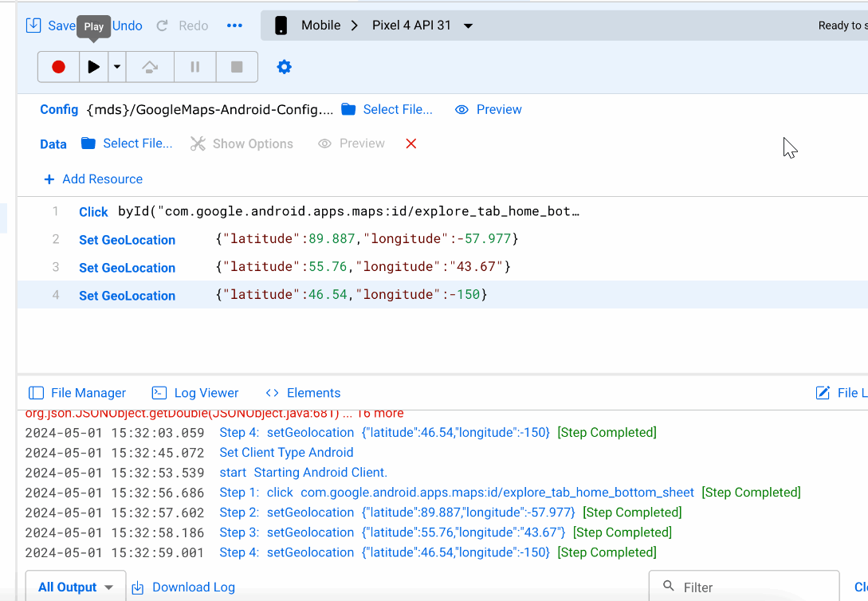Click the greyed Preview for Data
The height and width of the screenshot is (601, 868).
(352, 144)
